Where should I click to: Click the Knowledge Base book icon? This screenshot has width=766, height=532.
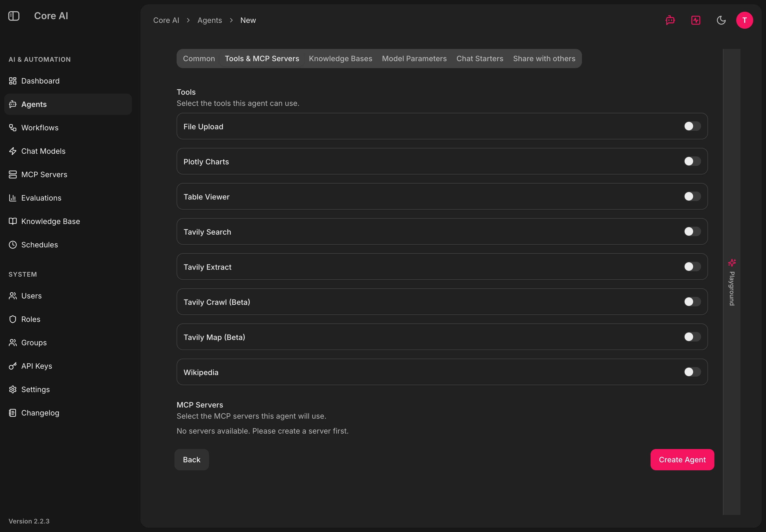pos(13,221)
